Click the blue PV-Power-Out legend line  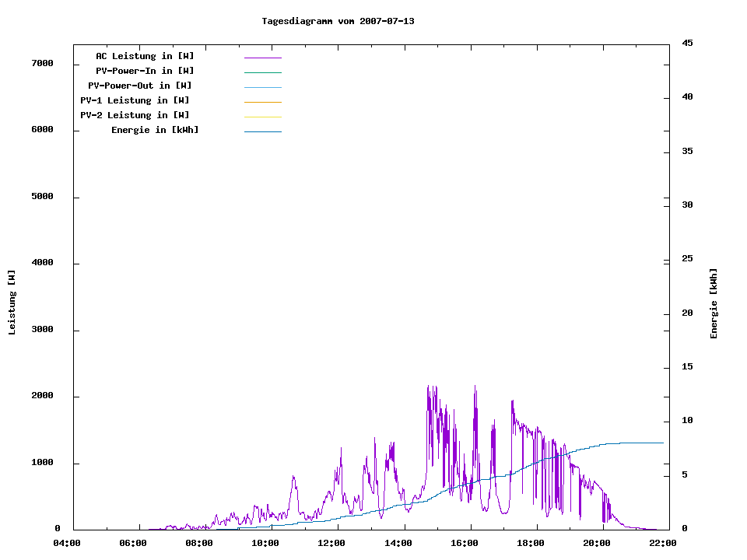(262, 87)
